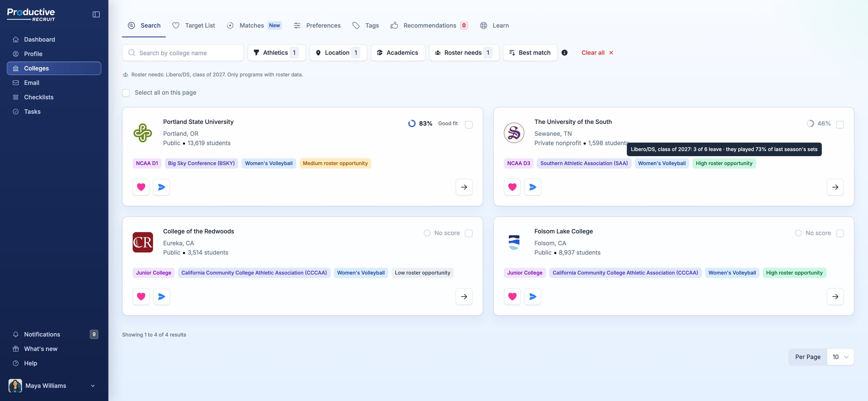Open Checklists in the sidebar
The image size is (868, 401).
pos(54,97)
